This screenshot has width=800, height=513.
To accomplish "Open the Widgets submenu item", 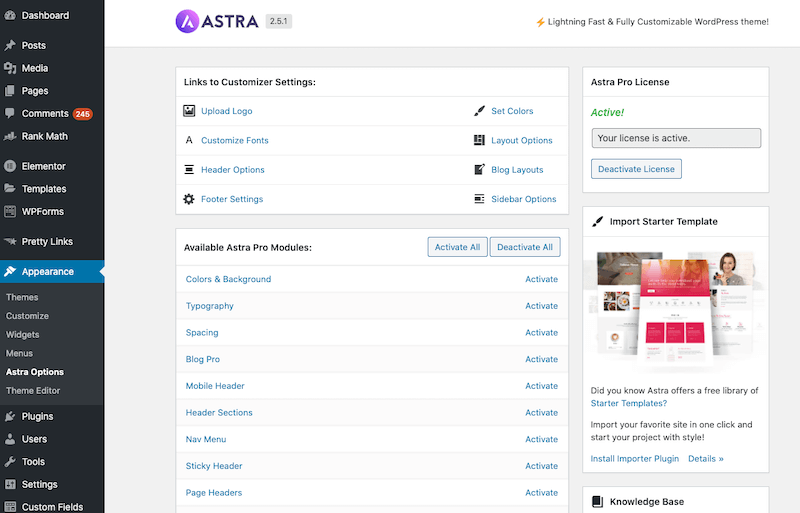I will pos(22,335).
